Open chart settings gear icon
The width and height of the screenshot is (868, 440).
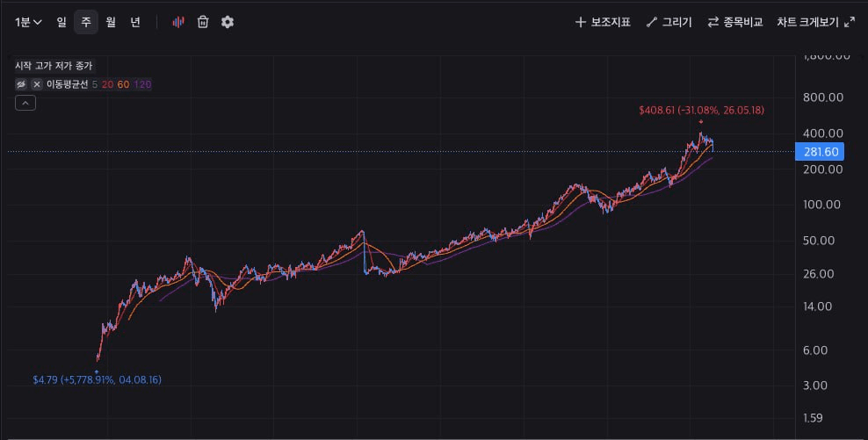coord(228,22)
